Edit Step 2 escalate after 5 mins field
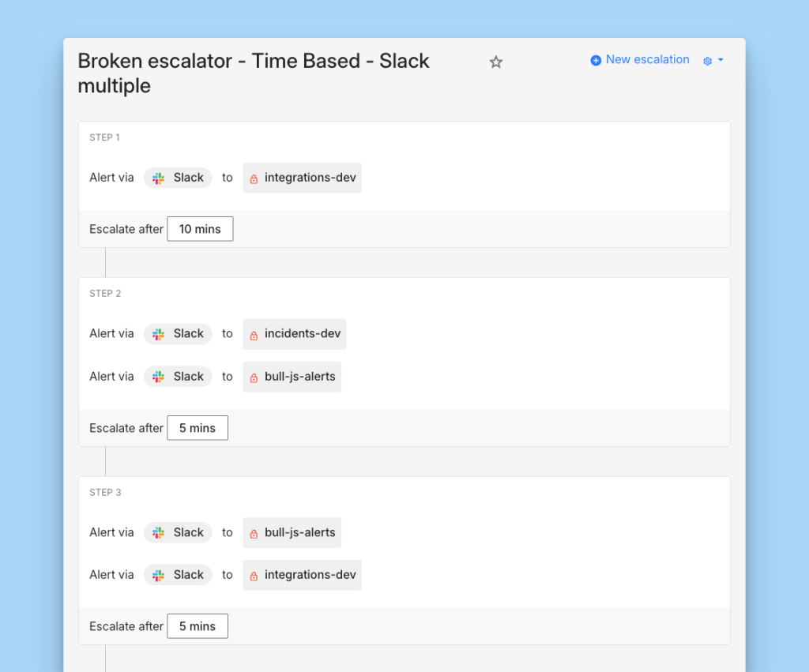The width and height of the screenshot is (809, 672). (x=198, y=428)
